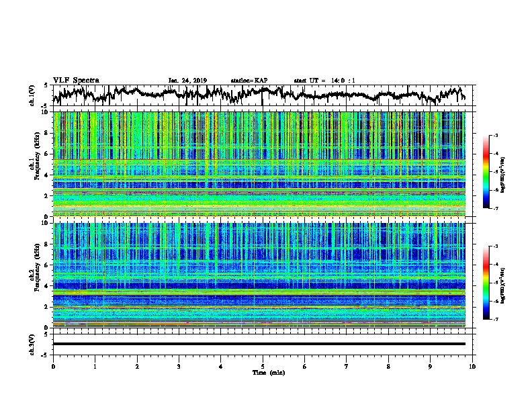Click the ch.2 colorbar log(PSD) unit label
Image resolution: width=532 pixels, height=411 pixels.
[x=503, y=285]
